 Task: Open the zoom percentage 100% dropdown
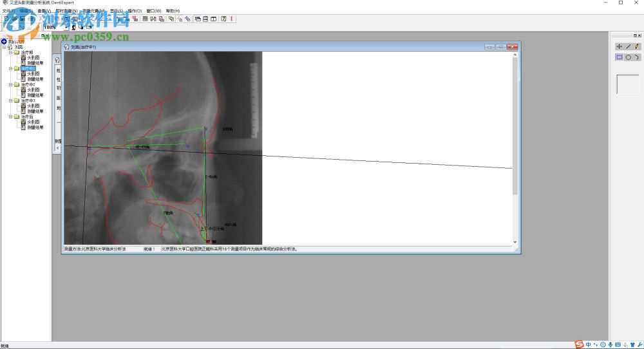[66, 28]
